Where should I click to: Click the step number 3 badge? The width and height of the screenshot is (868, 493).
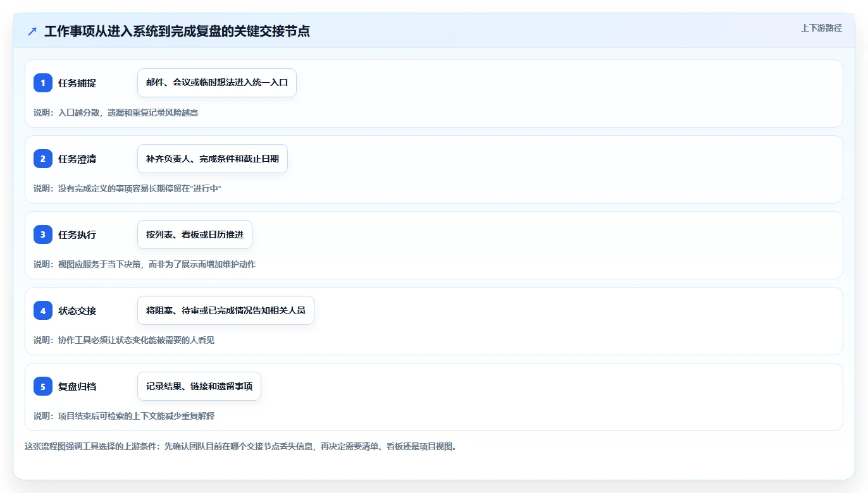point(43,234)
